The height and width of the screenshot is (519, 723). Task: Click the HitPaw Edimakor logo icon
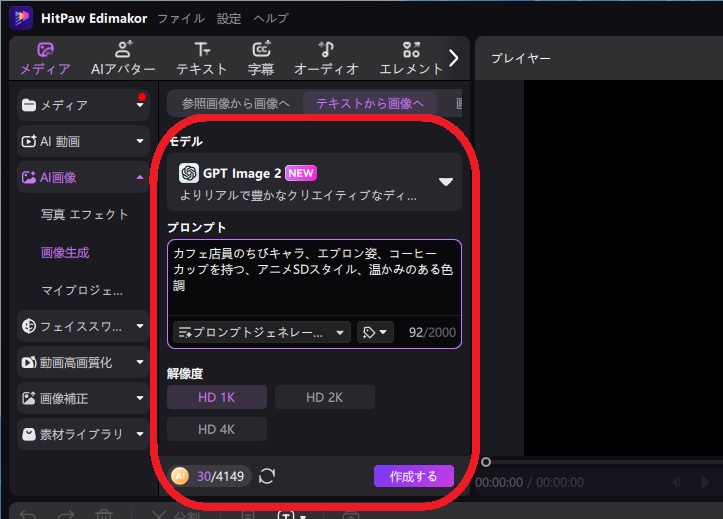[21, 18]
